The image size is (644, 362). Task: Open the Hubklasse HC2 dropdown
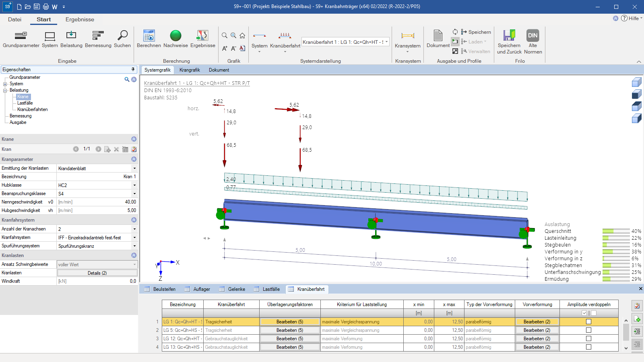pos(134,185)
